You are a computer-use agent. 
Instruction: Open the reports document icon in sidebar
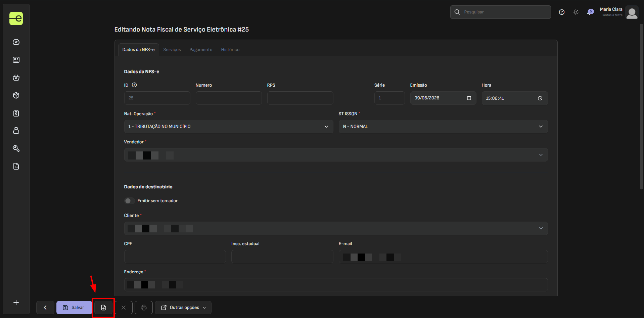click(16, 166)
